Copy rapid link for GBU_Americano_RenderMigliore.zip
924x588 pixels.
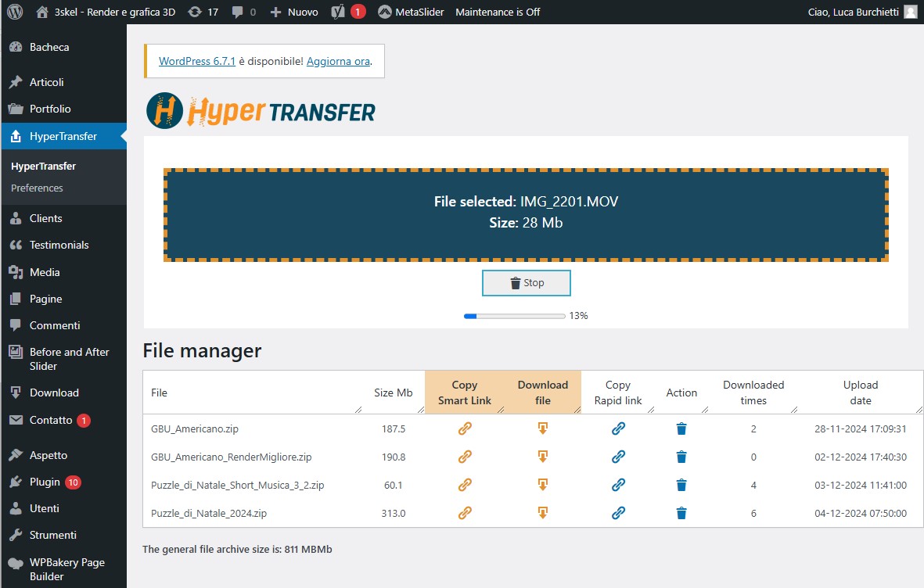[618, 457]
